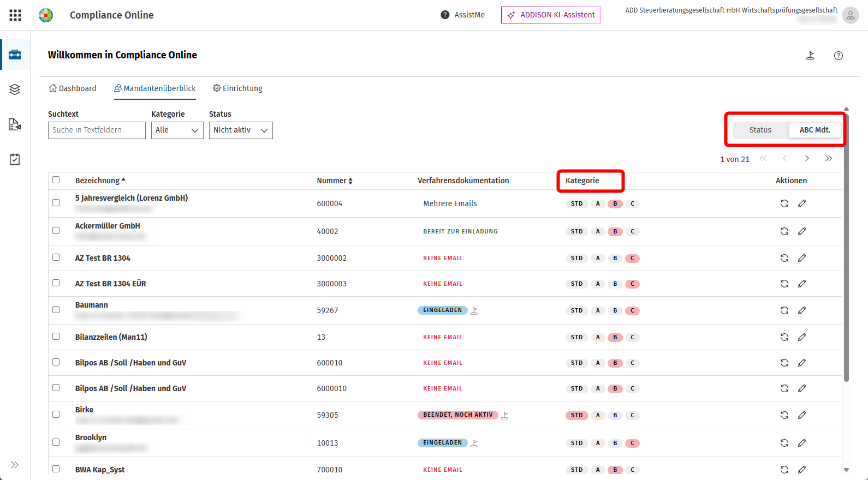The height and width of the screenshot is (480, 868).
Task: Click the help question mark icon
Action: click(x=839, y=56)
